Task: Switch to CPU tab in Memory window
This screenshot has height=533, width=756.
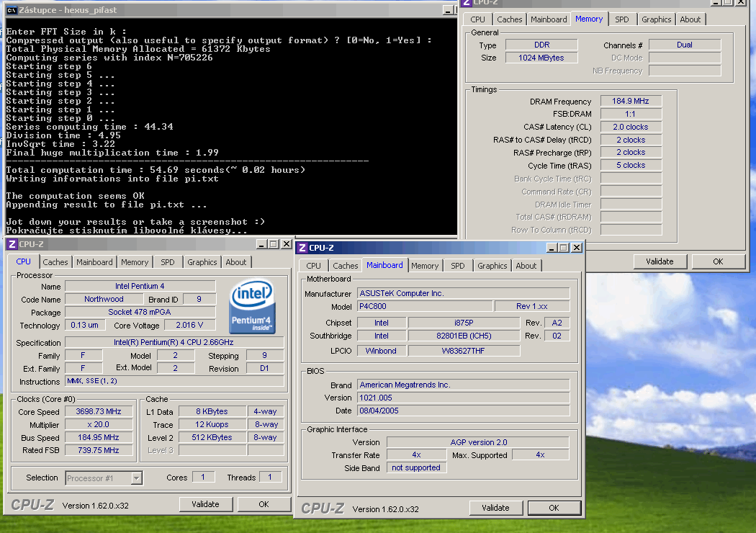Action: point(477,19)
